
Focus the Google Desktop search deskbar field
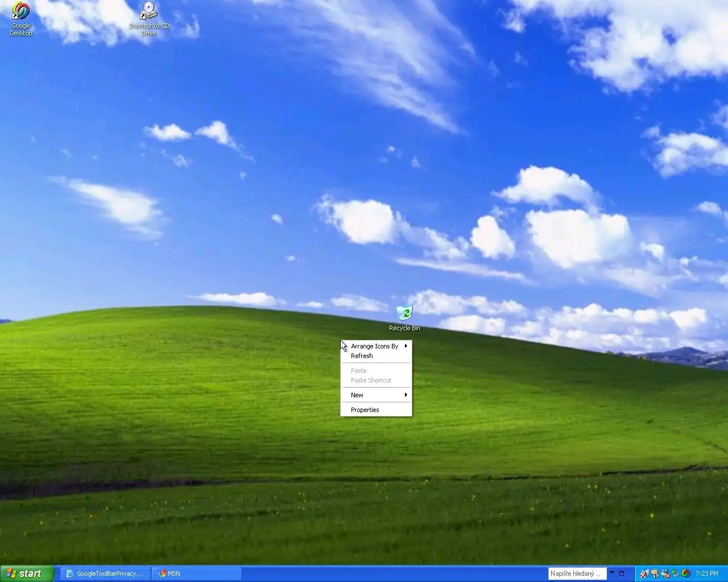[x=577, y=573]
